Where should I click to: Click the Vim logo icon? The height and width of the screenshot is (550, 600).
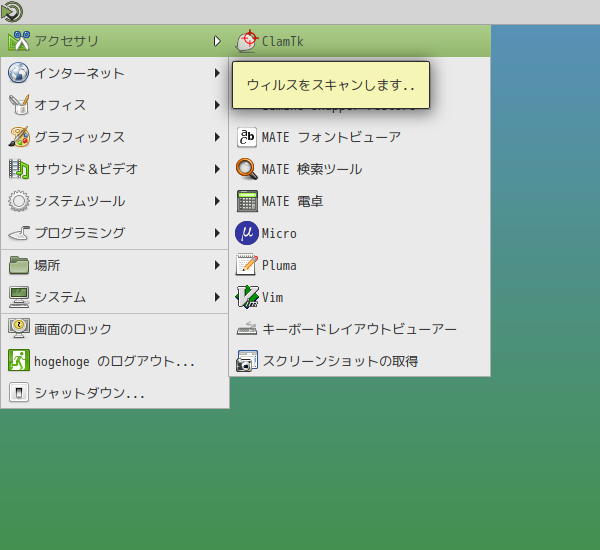[x=247, y=297]
